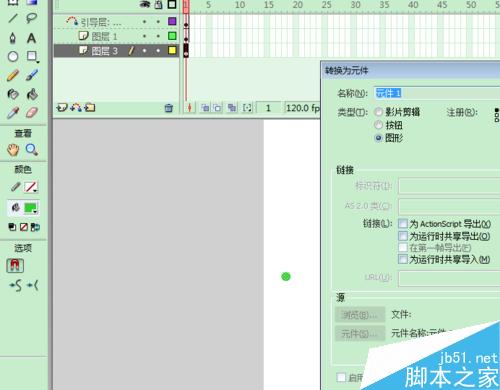Toggle lock on all layers via padlock icon
Screen dimensions: 500x390
tap(159, 4)
